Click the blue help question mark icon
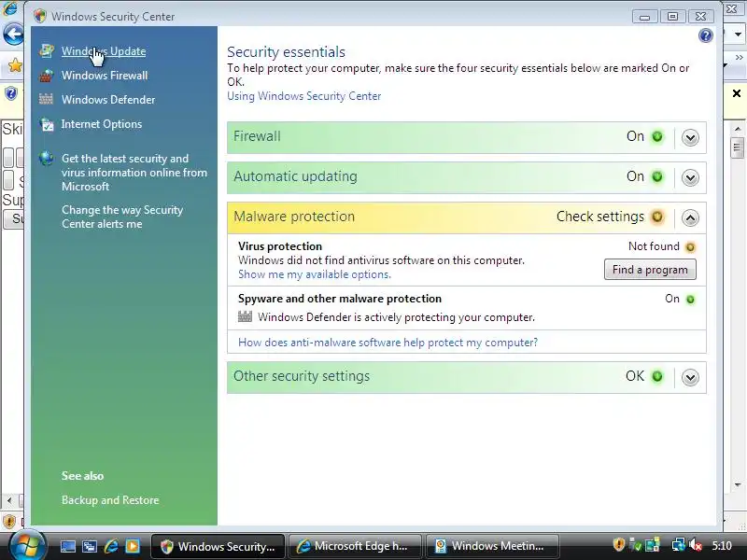Screen dimensions: 747x560 [706, 35]
